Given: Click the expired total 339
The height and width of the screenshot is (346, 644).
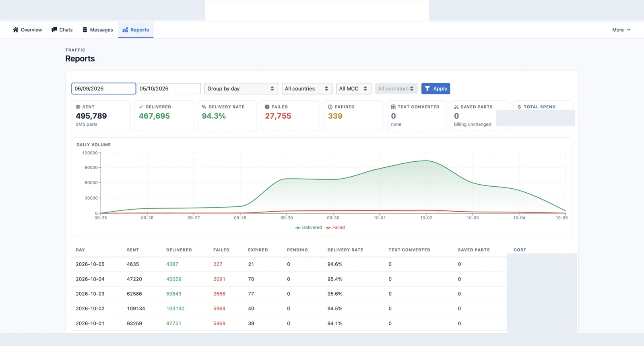Looking at the screenshot, I should 335,116.
